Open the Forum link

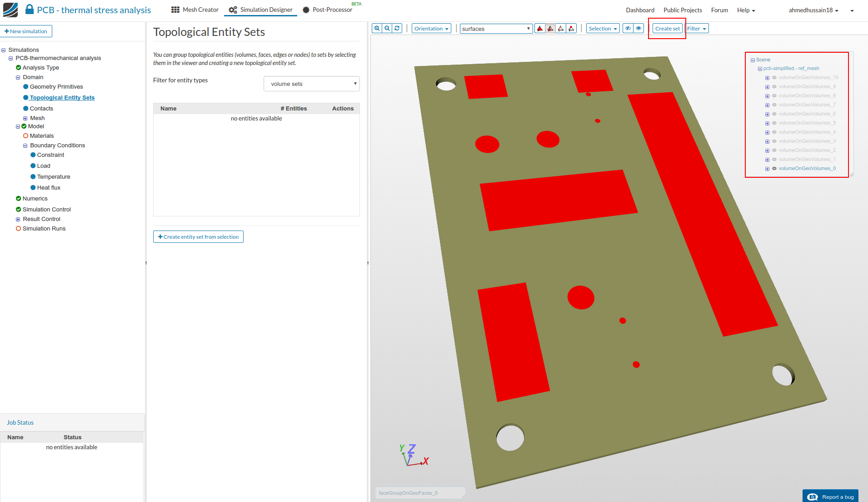tap(719, 10)
